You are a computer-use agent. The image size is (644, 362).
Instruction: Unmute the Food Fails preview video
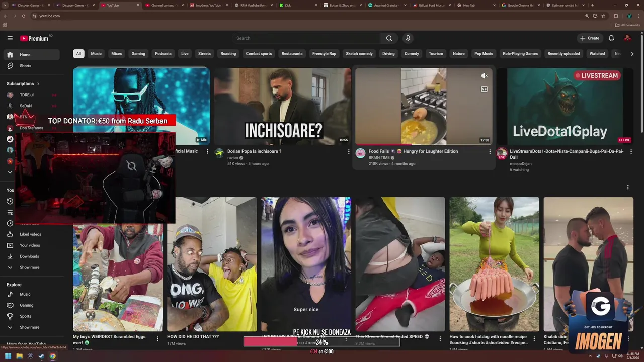coord(484,76)
